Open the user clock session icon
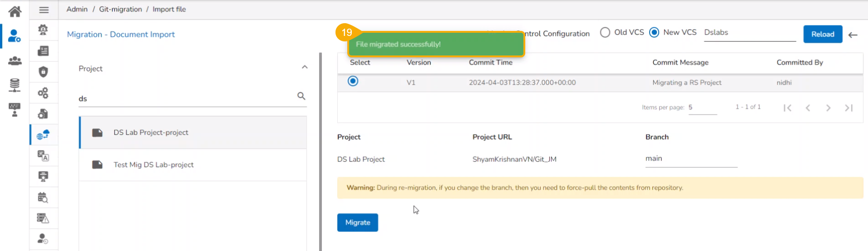868x251 pixels. point(43,238)
